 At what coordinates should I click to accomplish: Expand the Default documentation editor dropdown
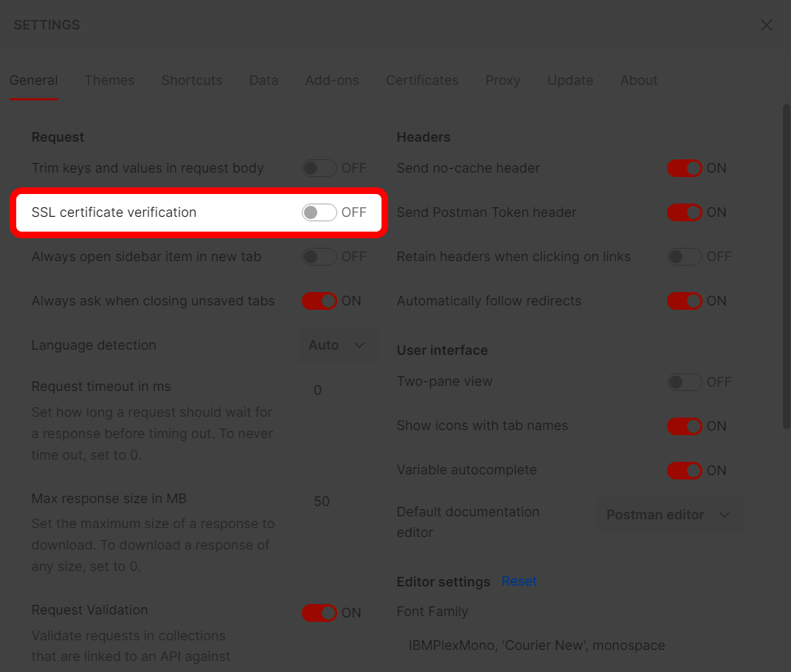(x=669, y=515)
